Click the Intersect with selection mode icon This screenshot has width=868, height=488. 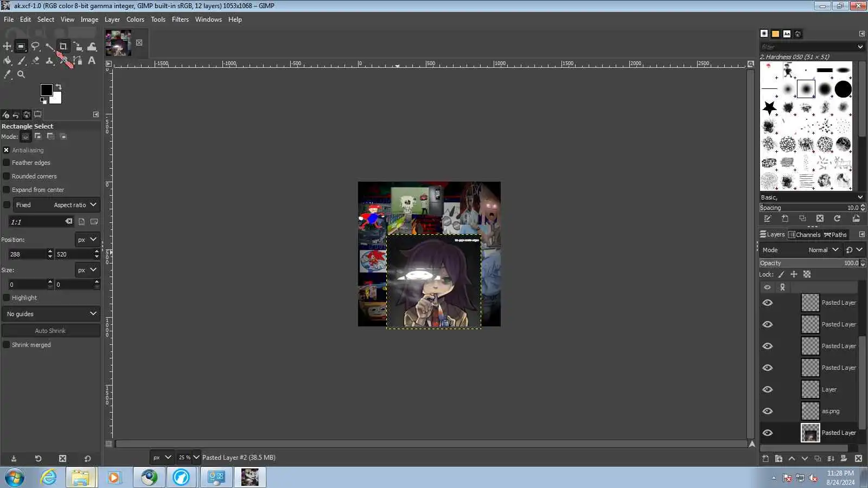click(x=63, y=137)
